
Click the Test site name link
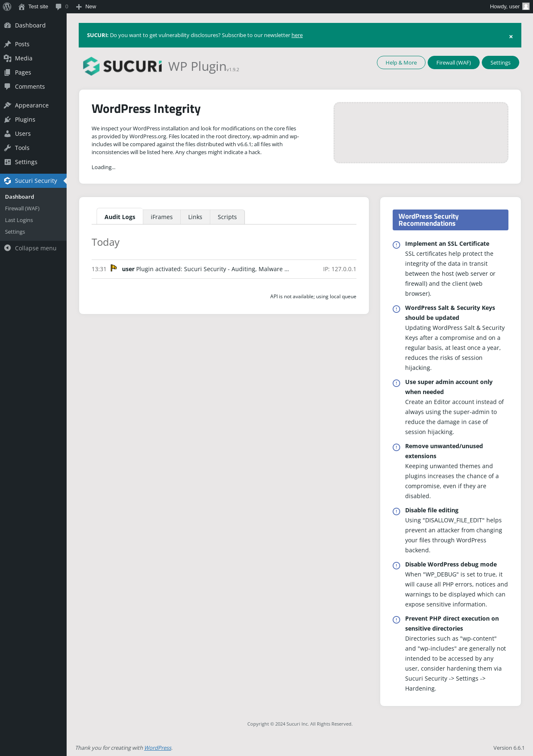click(38, 7)
